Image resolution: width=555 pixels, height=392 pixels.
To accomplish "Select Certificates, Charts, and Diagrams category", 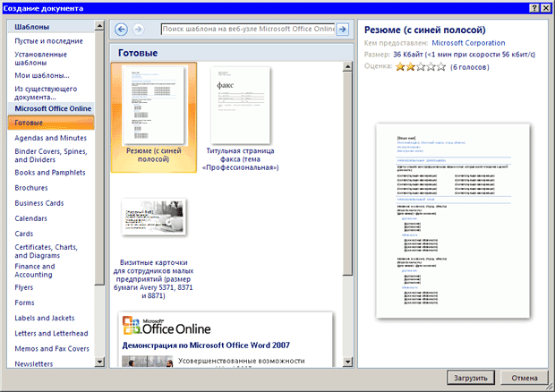I will pyautogui.click(x=46, y=251).
